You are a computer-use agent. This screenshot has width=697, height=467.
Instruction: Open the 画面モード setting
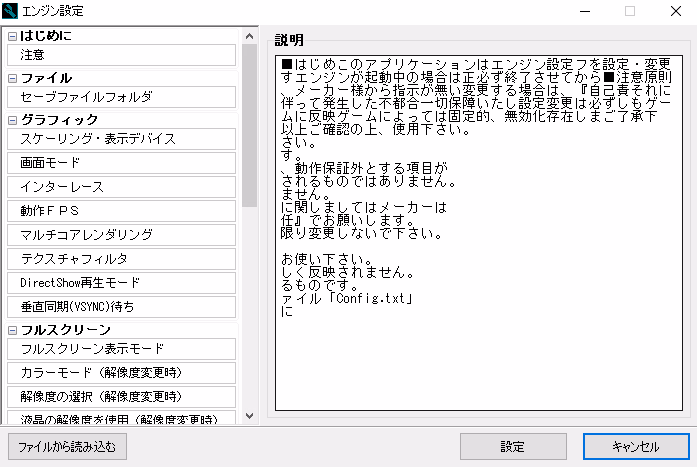coord(121,163)
